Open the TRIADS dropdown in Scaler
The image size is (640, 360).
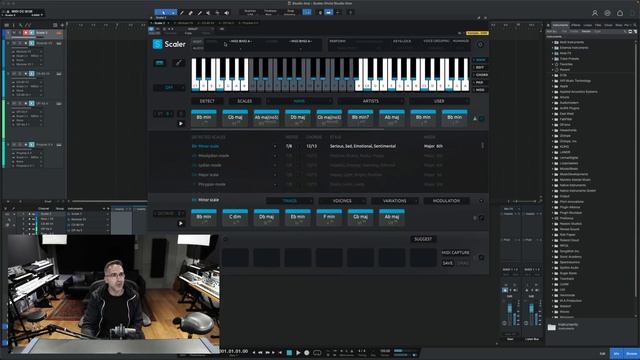289,201
